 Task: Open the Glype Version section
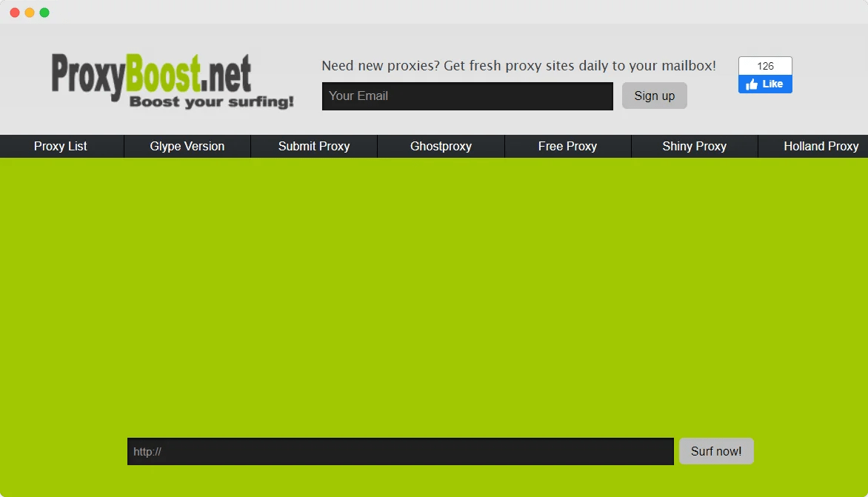(187, 146)
